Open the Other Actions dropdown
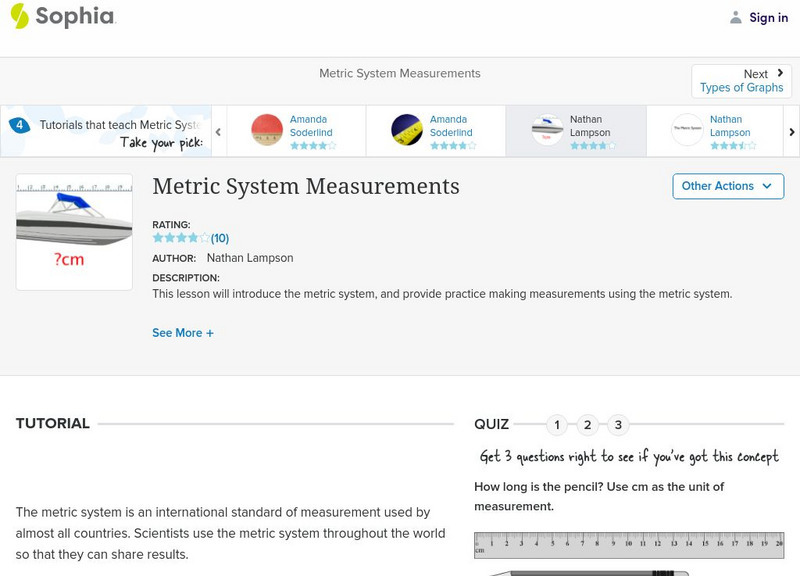Screen dimensions: 800x576 727,186
